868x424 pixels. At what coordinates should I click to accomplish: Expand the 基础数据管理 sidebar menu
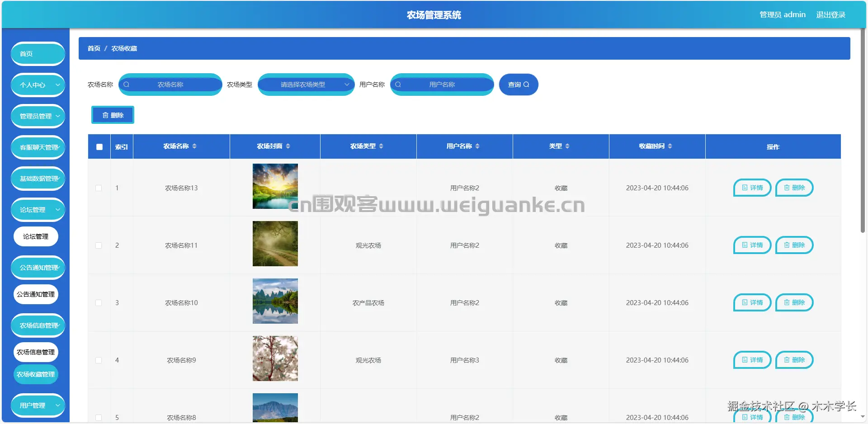[x=38, y=179]
